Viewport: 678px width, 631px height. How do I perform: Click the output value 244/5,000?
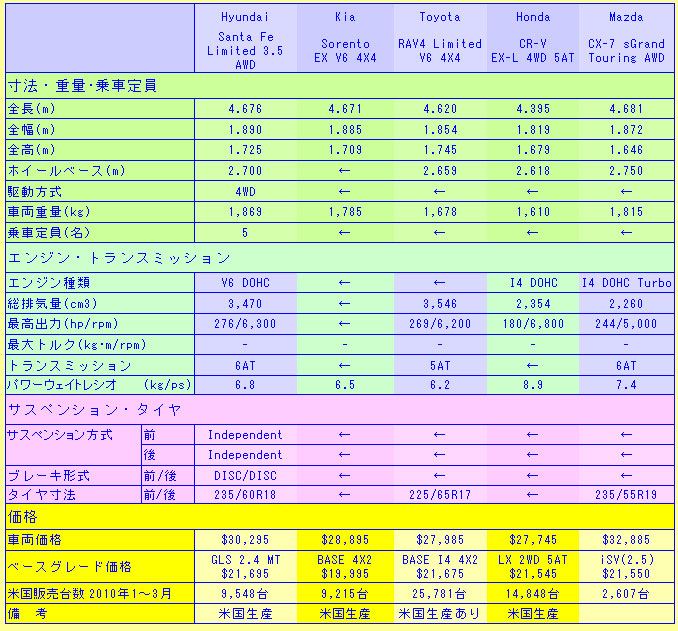tap(626, 324)
